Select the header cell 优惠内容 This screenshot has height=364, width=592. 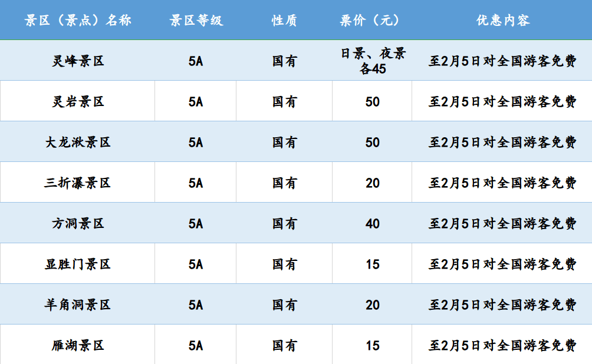click(x=502, y=20)
